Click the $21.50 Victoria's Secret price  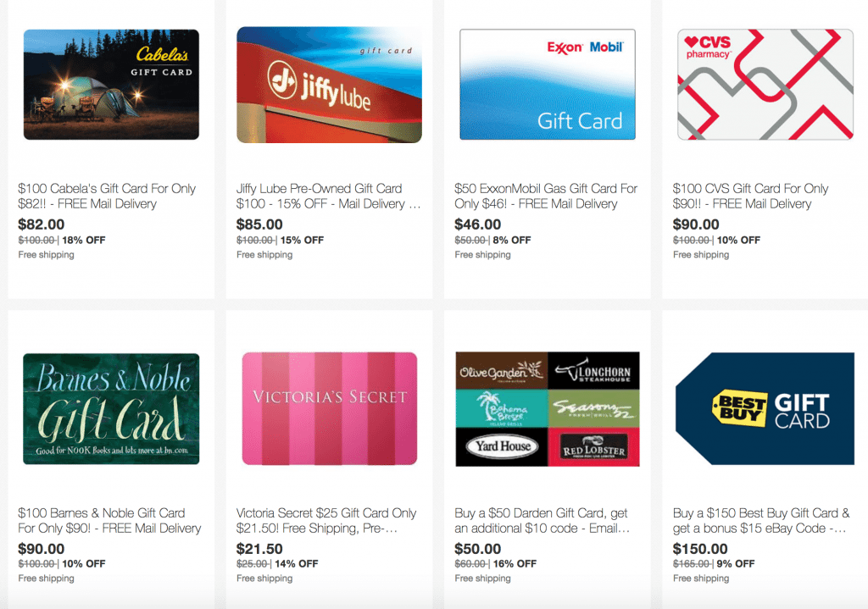pos(259,549)
